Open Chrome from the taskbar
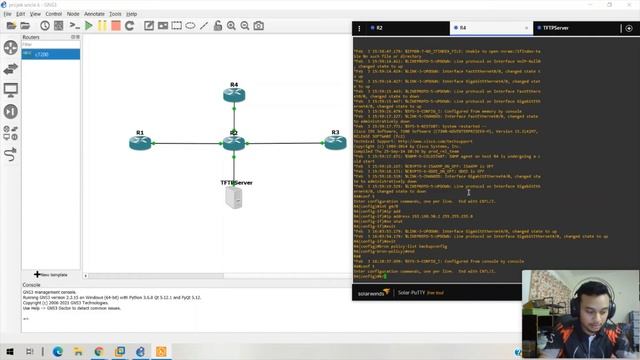640x360 pixels. point(99,351)
